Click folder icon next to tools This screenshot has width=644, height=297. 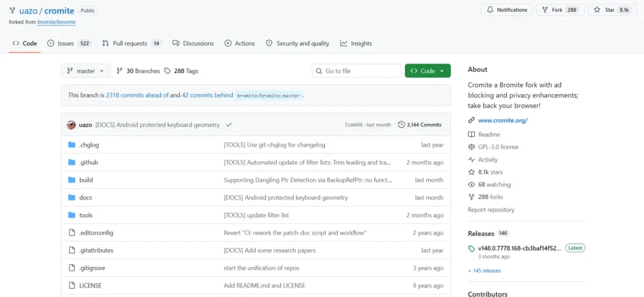pos(72,215)
